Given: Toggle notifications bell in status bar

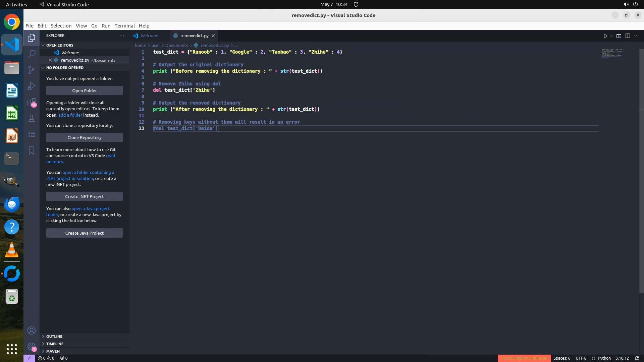Looking at the screenshot, I should pyautogui.click(x=637, y=358).
